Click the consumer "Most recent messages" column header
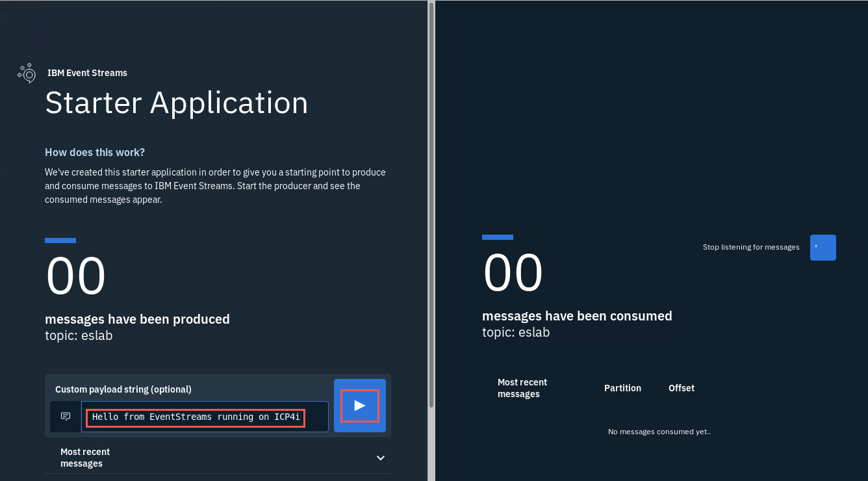Viewport: 868px width, 481px height. (522, 388)
